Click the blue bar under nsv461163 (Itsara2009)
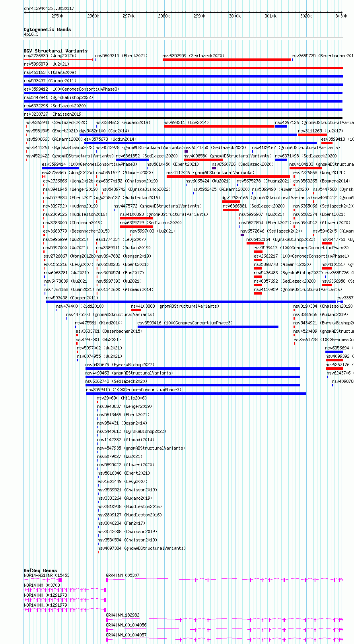 (x=183, y=76)
